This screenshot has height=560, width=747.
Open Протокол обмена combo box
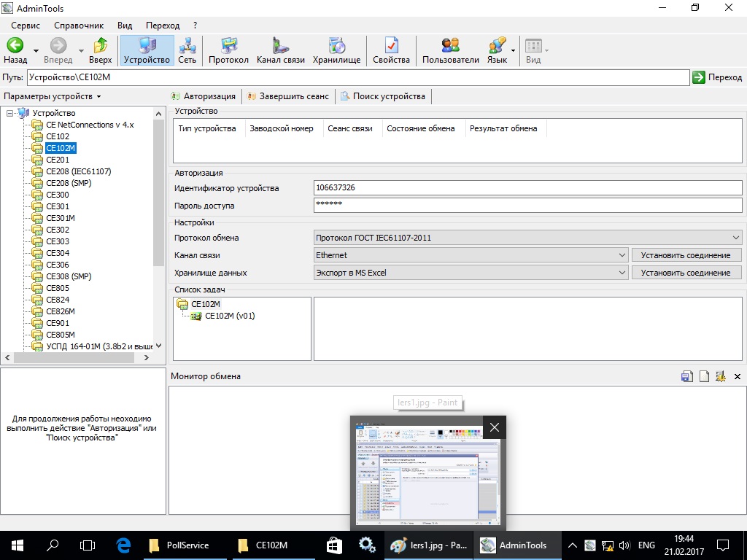point(528,238)
